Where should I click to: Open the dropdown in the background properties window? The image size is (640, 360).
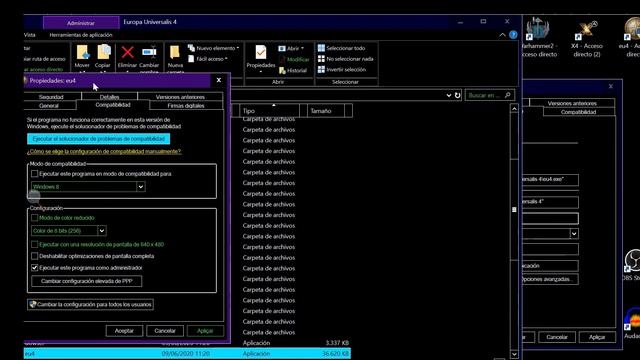574,234
